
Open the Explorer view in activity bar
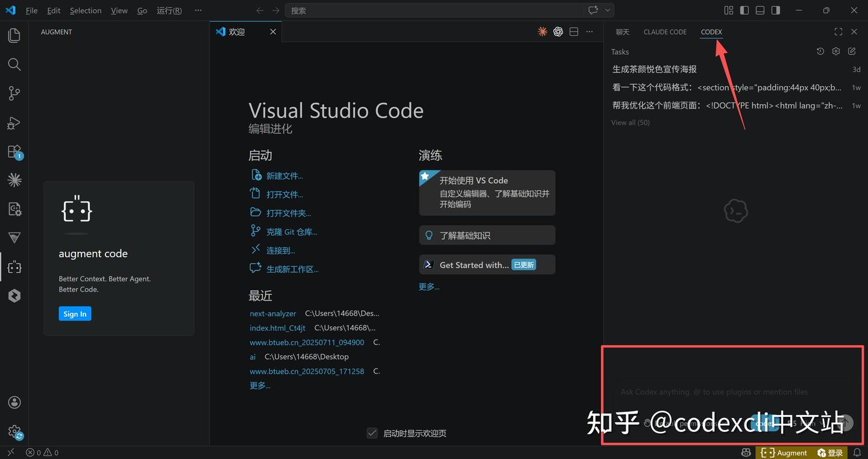14,36
